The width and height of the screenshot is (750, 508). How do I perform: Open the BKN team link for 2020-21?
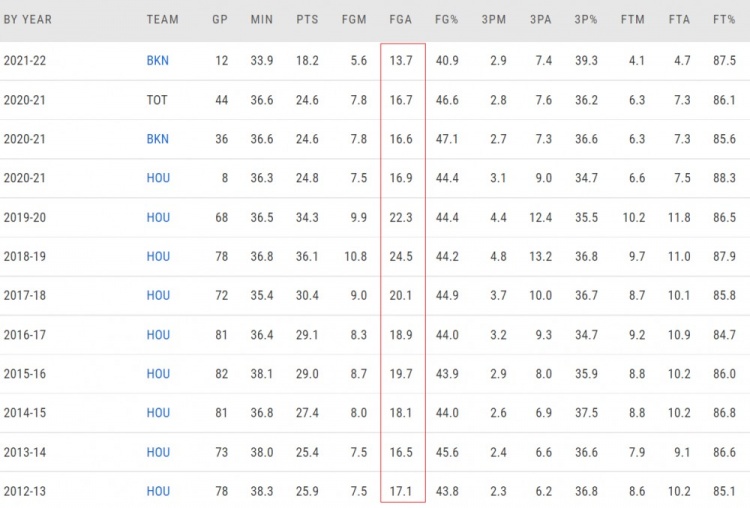click(157, 139)
